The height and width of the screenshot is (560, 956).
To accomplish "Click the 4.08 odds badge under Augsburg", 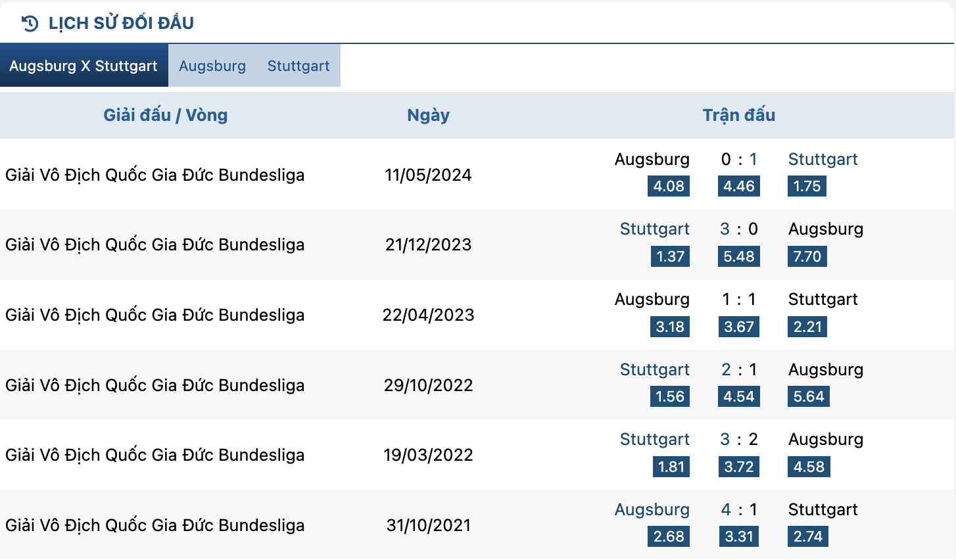I will coord(669,186).
